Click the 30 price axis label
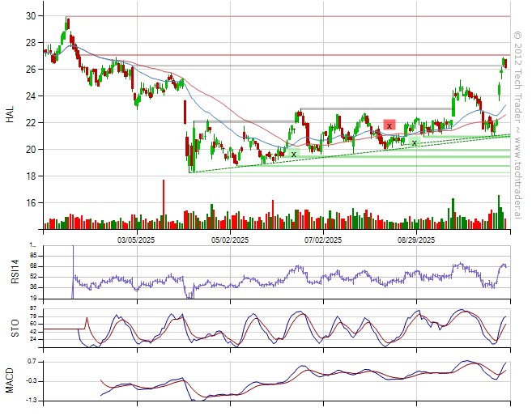 tap(30, 16)
